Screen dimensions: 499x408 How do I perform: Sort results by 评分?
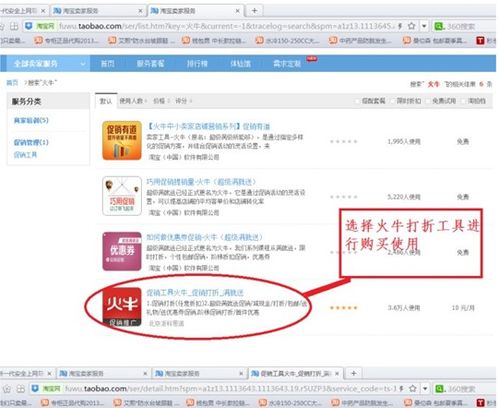point(183,101)
